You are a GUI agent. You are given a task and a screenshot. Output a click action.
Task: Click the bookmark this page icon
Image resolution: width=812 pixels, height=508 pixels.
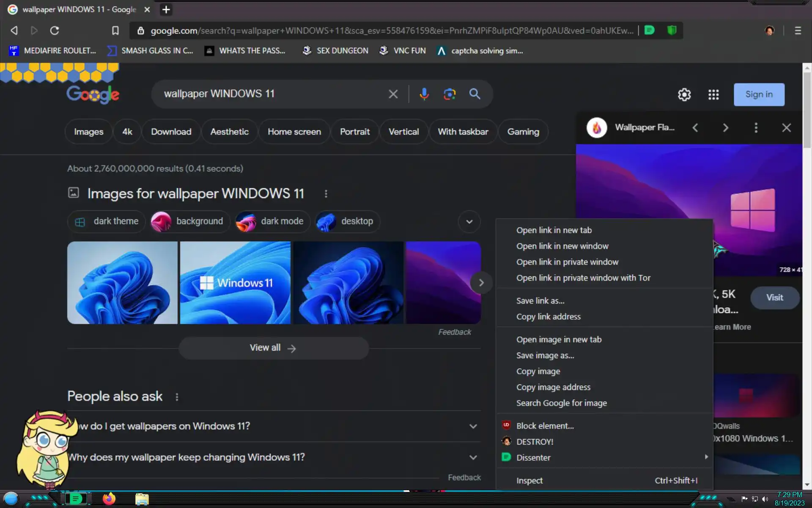115,30
